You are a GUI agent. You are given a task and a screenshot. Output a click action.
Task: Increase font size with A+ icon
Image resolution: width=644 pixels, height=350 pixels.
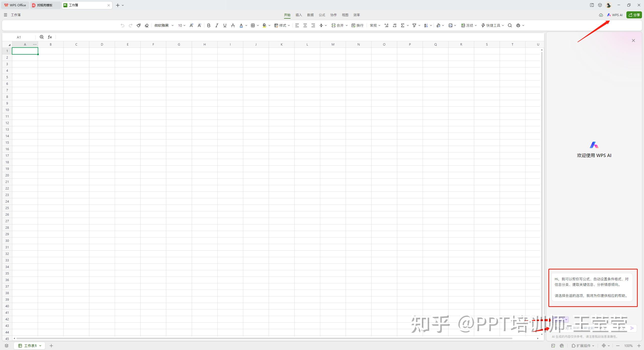191,25
